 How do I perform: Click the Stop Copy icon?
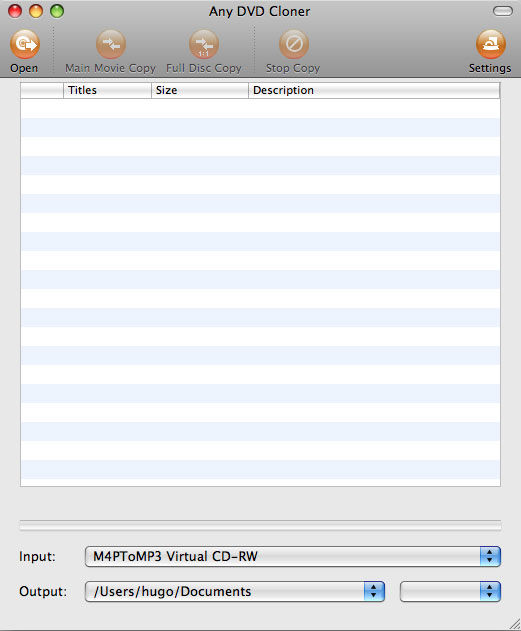[294, 44]
